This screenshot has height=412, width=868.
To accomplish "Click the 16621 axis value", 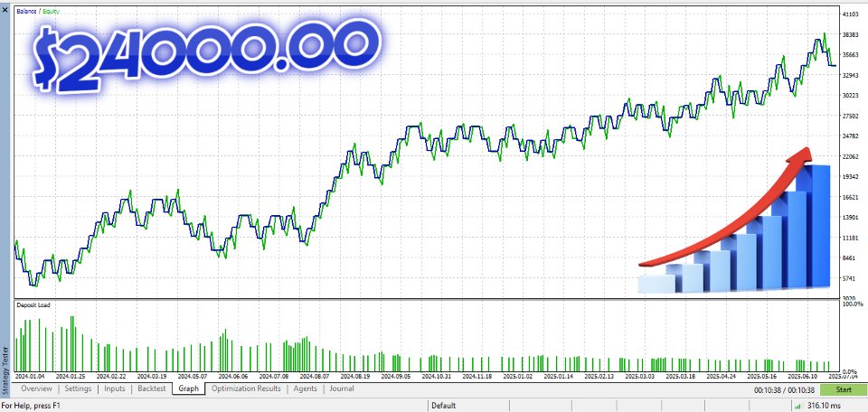I will point(850,198).
